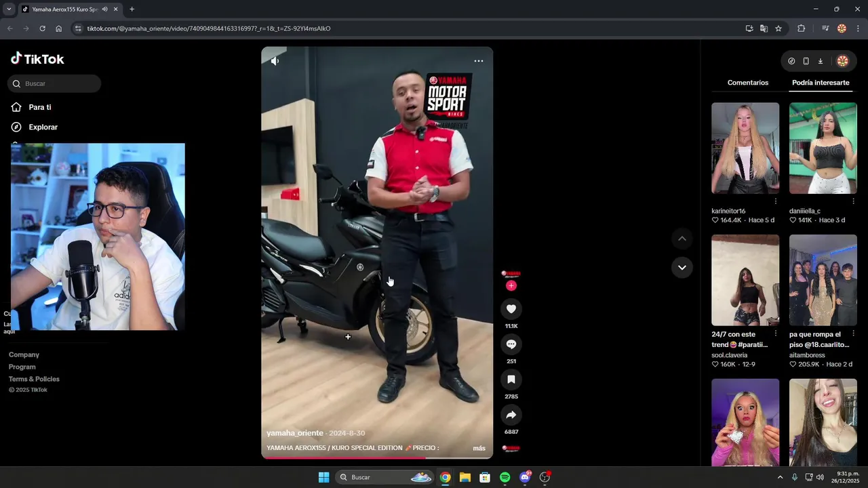Open the get-app phone icon in the top pill

[806, 61]
